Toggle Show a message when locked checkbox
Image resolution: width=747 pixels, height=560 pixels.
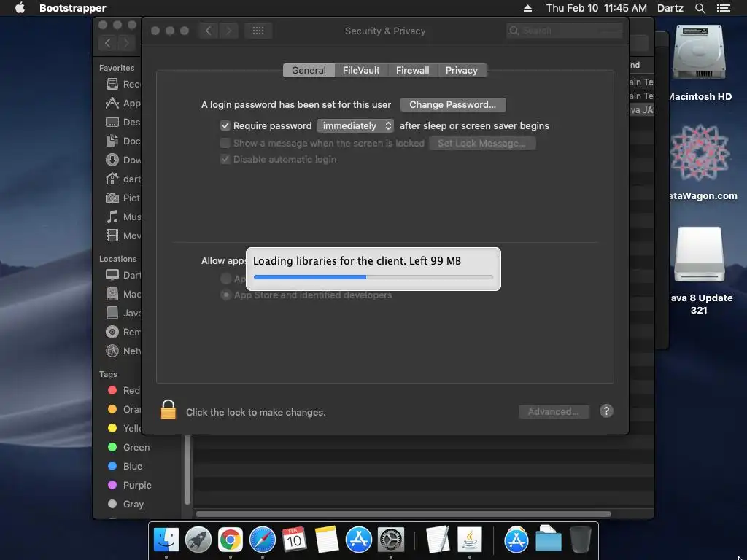point(225,143)
